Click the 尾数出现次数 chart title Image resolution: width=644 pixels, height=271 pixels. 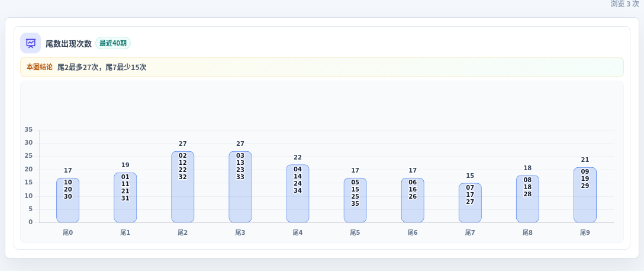click(69, 44)
